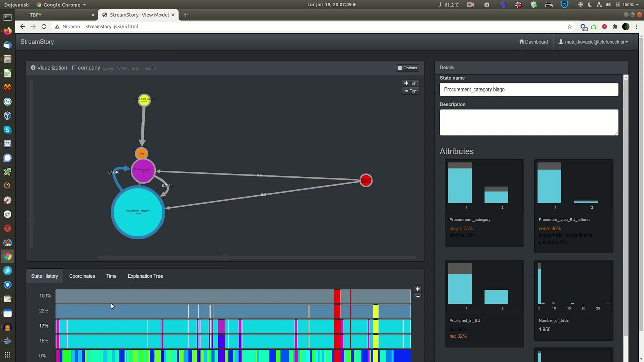Go to Dashboard via home link
This screenshot has height=362, width=644.
(x=534, y=42)
